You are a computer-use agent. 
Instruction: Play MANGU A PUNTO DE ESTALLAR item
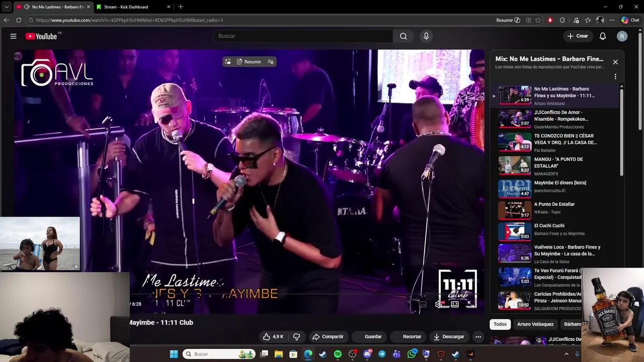tap(554, 166)
